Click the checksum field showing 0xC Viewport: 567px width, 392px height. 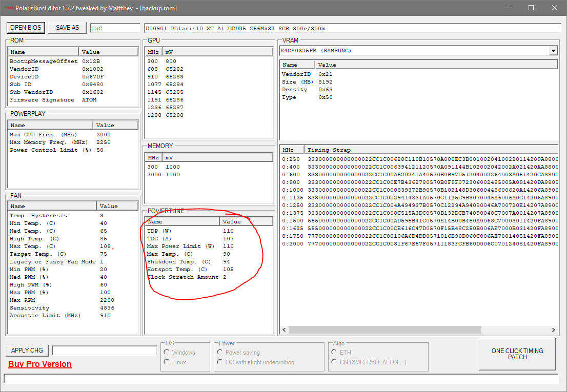pos(115,28)
